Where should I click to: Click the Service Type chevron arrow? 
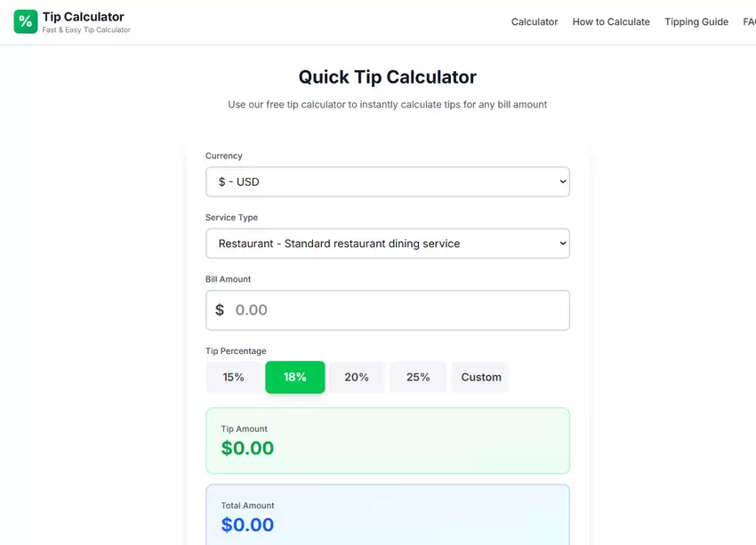[562, 244]
